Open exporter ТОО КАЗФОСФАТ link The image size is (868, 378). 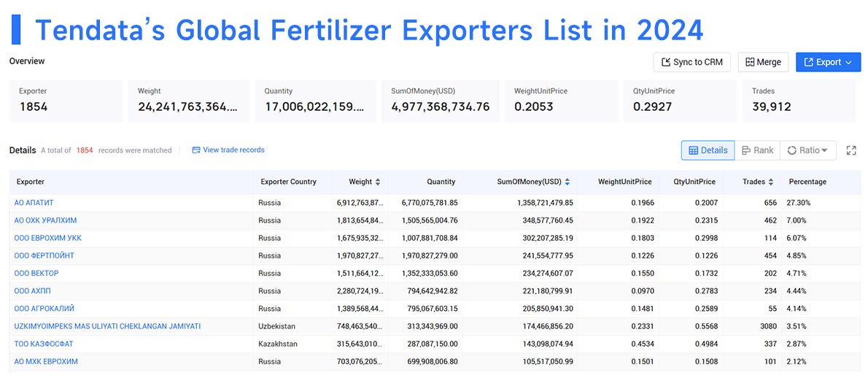coord(44,344)
